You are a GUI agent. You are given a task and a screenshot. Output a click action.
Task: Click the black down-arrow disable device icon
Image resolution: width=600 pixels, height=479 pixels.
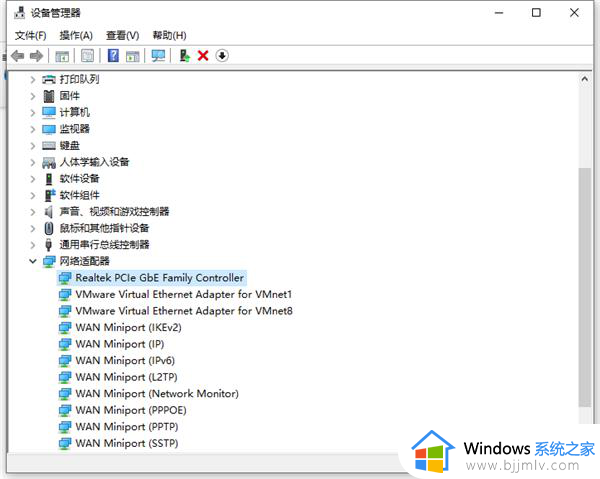(x=222, y=56)
